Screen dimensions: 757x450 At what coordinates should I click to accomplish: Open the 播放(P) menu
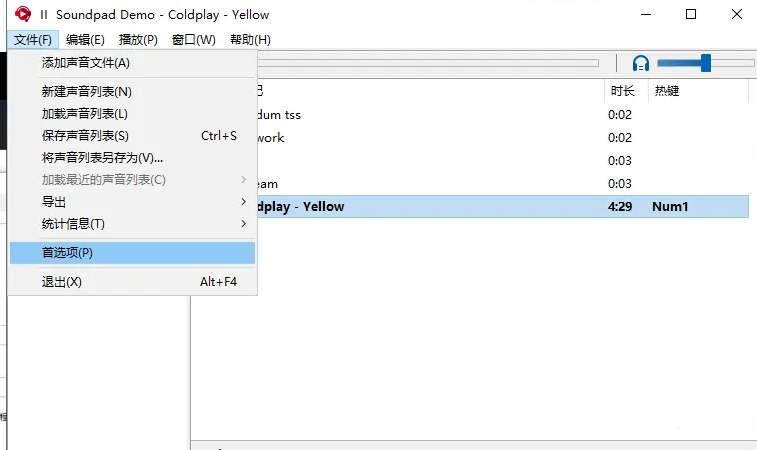(x=138, y=40)
